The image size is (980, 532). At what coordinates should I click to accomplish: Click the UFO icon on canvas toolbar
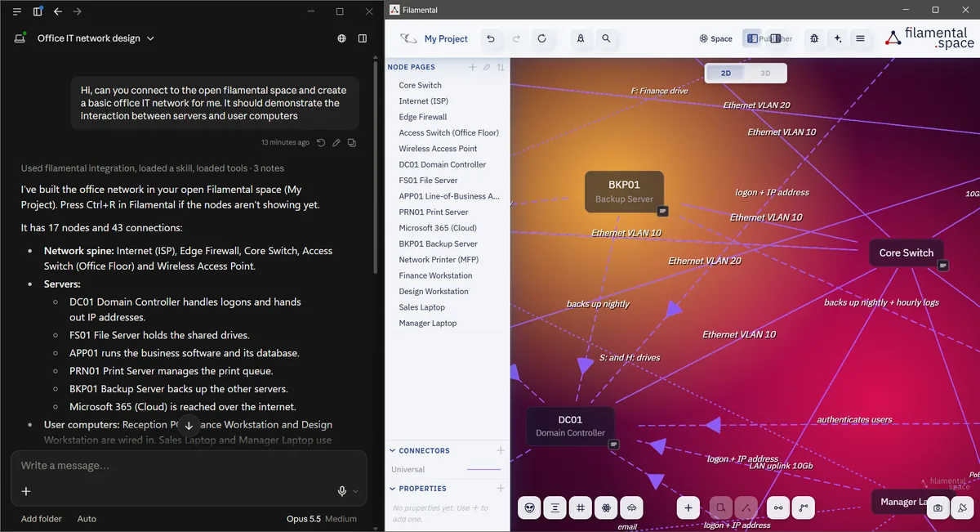click(x=631, y=507)
